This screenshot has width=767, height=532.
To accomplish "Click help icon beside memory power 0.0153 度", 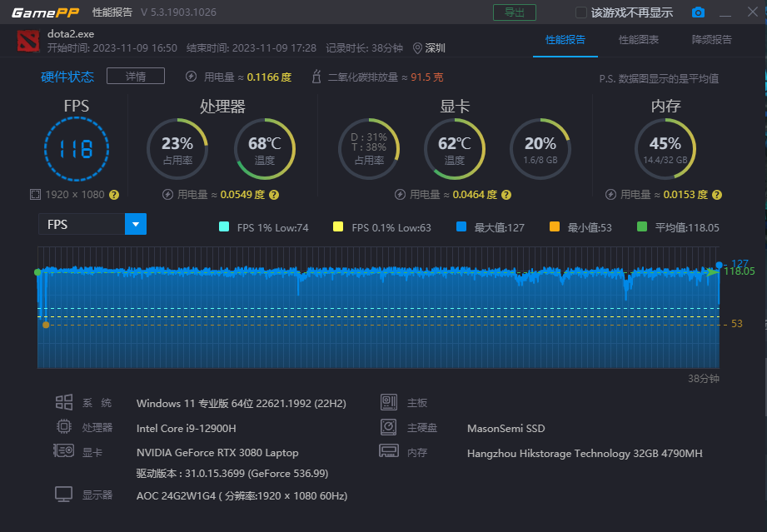I will [x=717, y=195].
